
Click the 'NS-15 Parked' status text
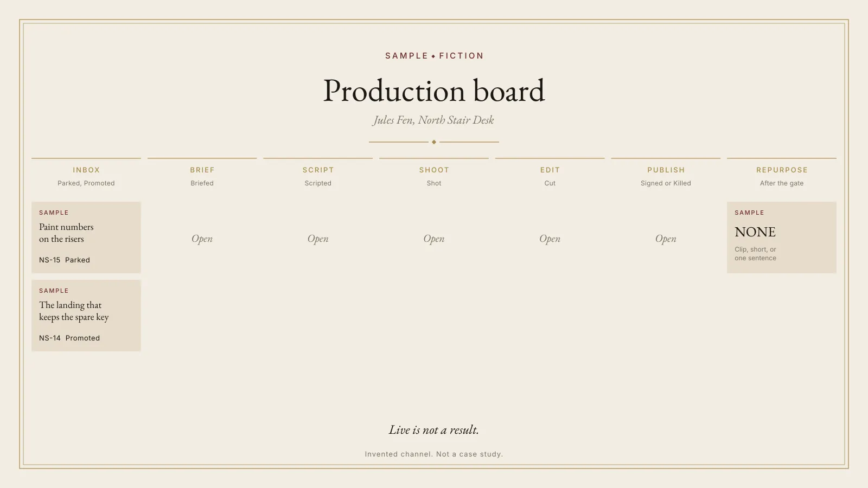click(65, 260)
